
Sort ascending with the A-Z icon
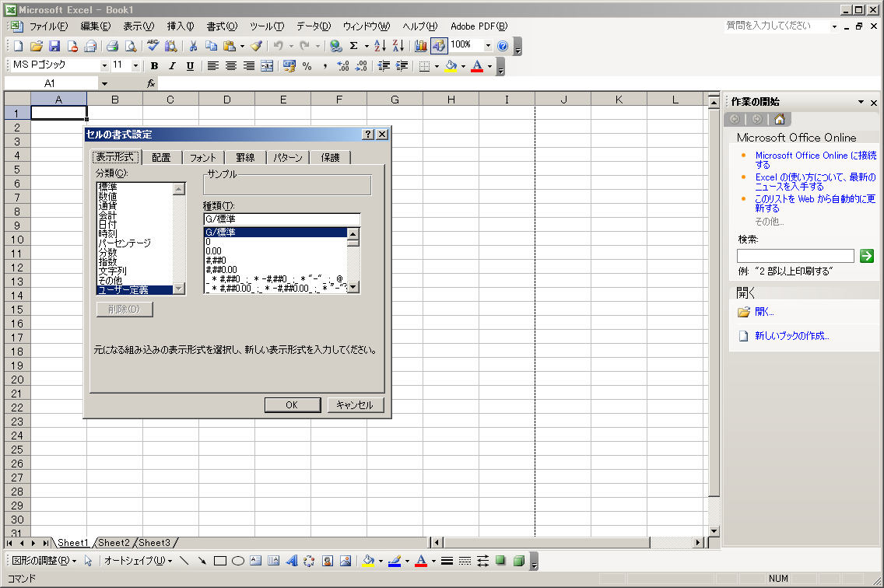click(x=380, y=46)
